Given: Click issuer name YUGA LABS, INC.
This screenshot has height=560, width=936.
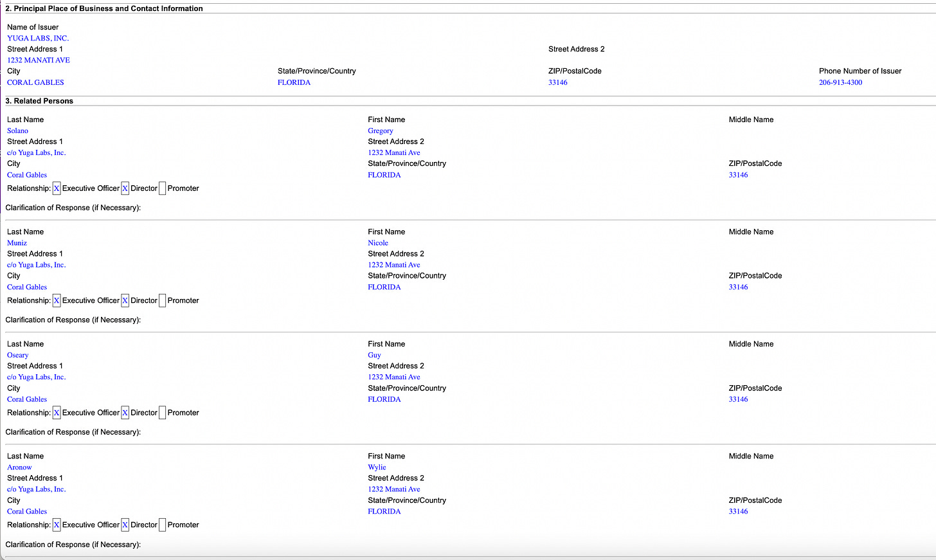Looking at the screenshot, I should (x=38, y=38).
